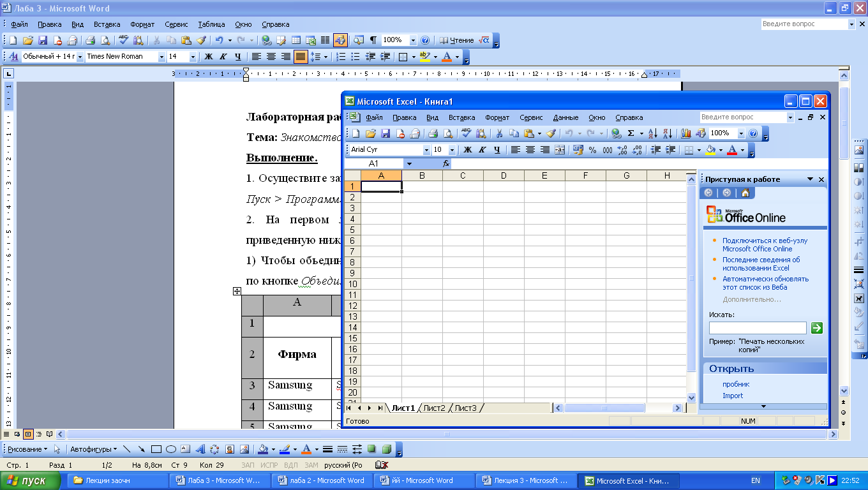This screenshot has height=490, width=868.
Task: Click Word Columns icon
Action: 325,40
